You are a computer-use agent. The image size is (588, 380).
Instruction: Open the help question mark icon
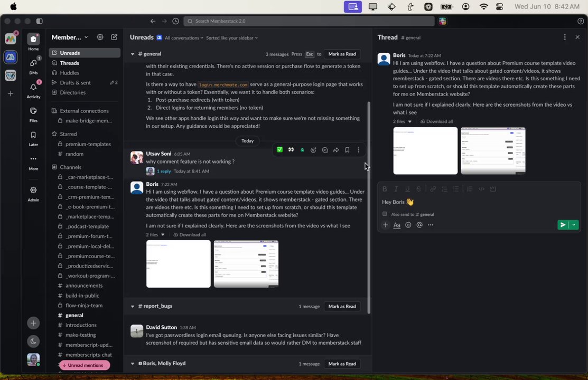tap(581, 21)
